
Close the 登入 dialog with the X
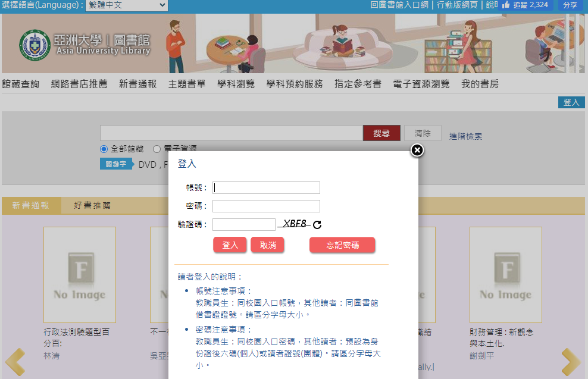[x=417, y=151]
